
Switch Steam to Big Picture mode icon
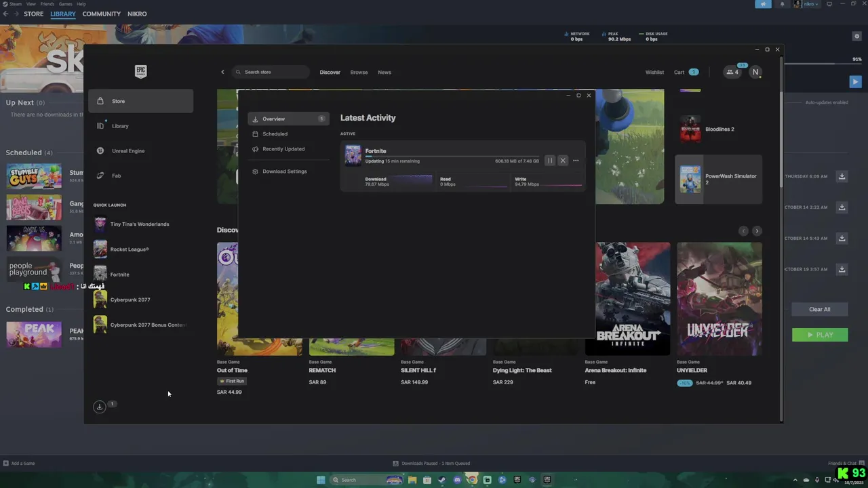click(829, 4)
